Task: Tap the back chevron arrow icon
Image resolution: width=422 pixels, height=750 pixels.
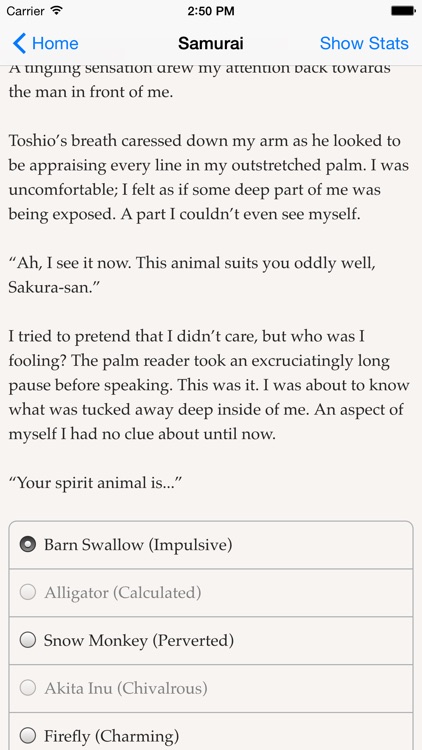Action: click(x=19, y=44)
